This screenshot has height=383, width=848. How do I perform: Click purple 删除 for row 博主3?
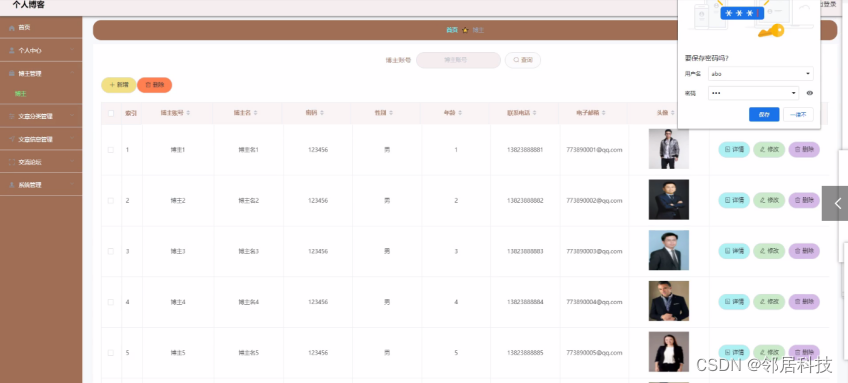(x=804, y=251)
